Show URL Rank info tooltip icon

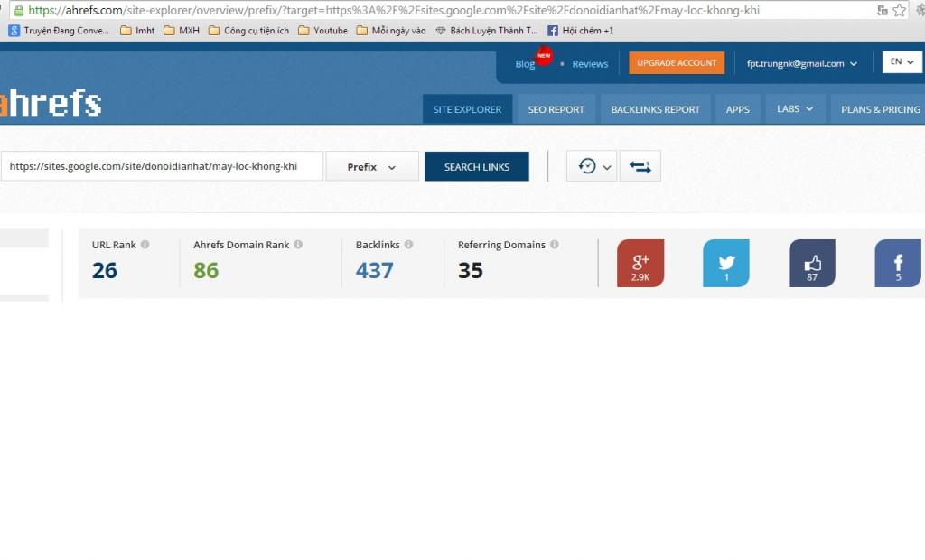click(x=145, y=244)
